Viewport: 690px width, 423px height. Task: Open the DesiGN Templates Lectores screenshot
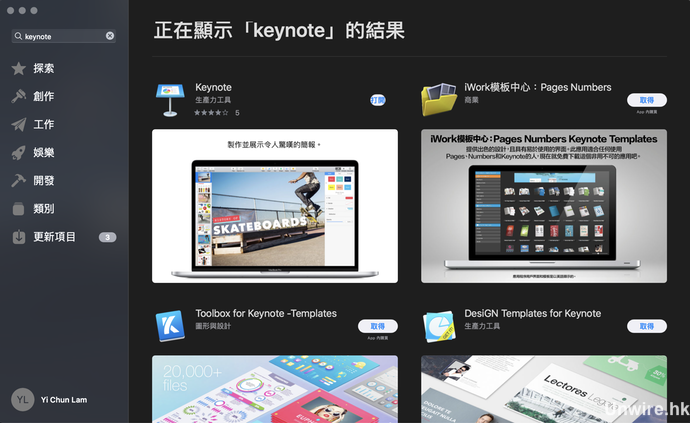pyautogui.click(x=544, y=389)
